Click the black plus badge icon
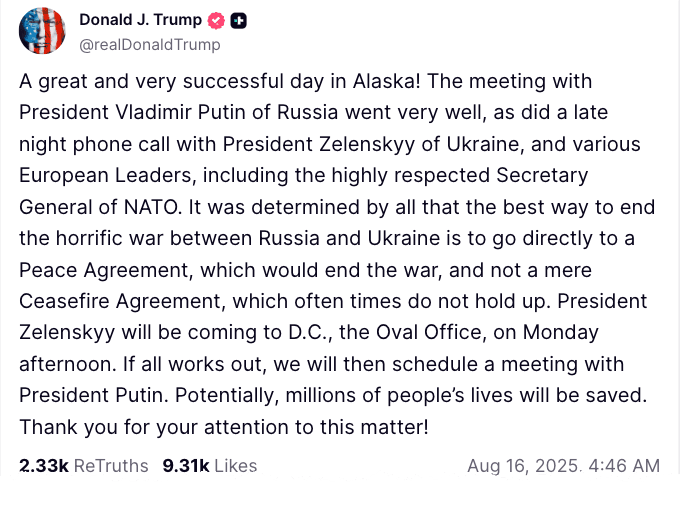 (x=239, y=20)
